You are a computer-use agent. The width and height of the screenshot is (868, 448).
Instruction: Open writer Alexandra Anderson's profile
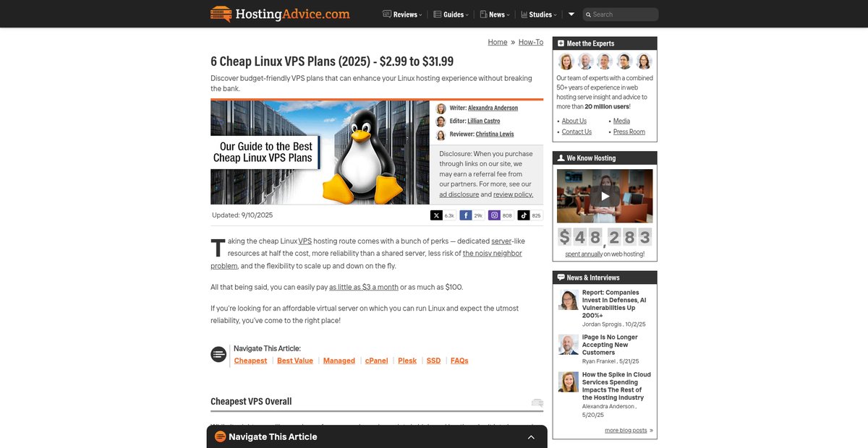coord(493,108)
